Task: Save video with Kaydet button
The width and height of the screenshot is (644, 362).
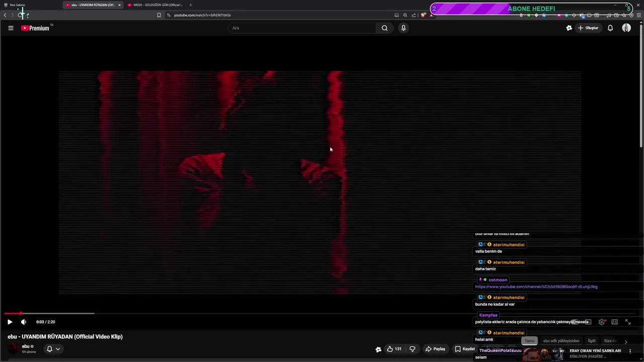Action: coord(465,349)
